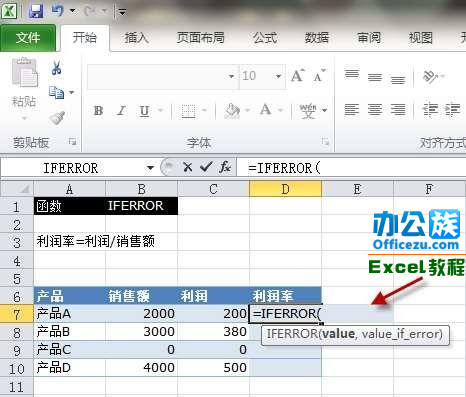This screenshot has height=397, width=466.
Task: Open the 审阅 tab
Action: [x=369, y=38]
